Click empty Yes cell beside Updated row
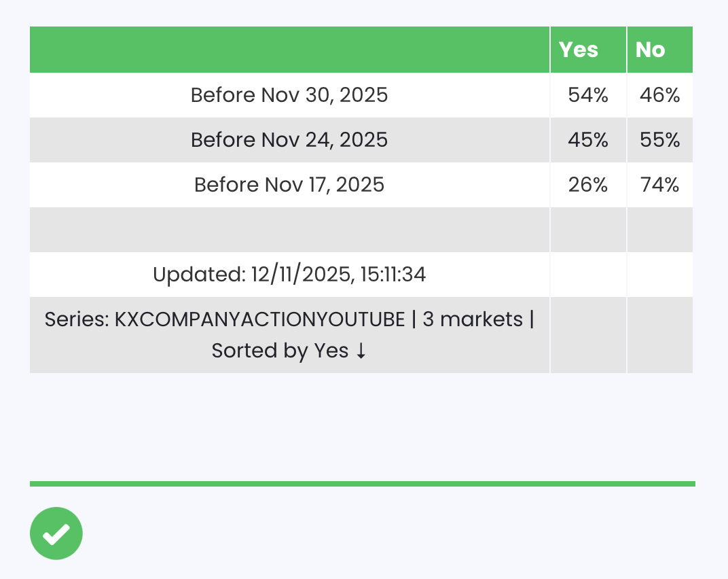728x579 pixels. pos(588,275)
